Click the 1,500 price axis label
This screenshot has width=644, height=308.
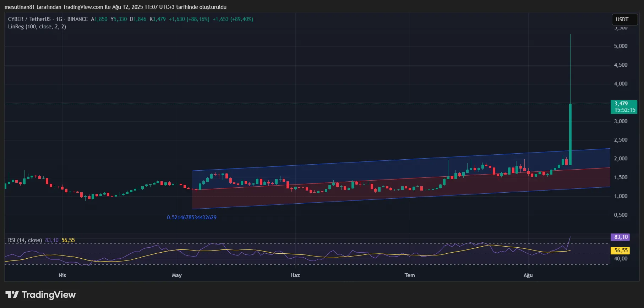point(621,177)
